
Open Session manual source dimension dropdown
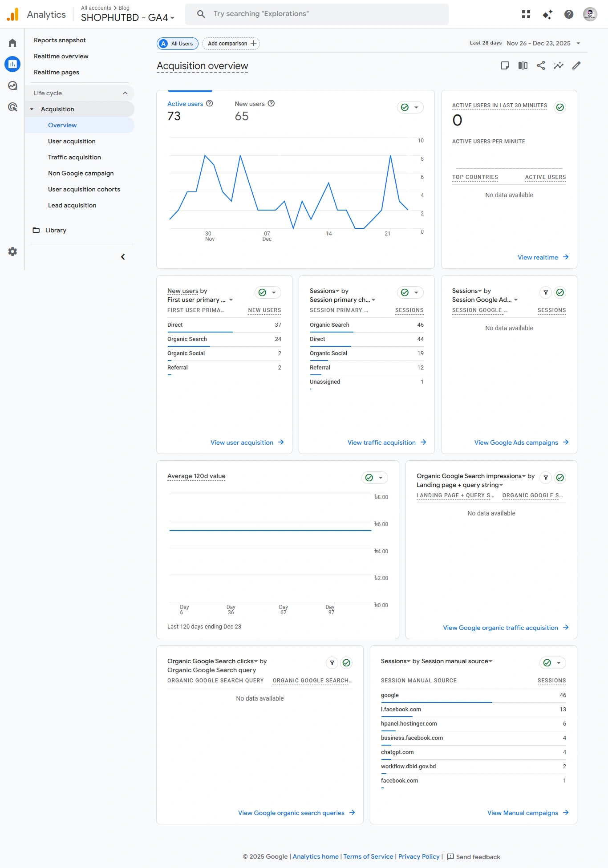click(x=457, y=661)
